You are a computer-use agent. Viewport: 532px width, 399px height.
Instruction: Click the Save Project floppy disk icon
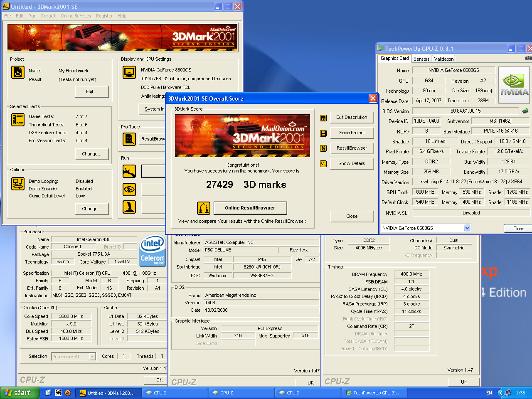tap(323, 133)
